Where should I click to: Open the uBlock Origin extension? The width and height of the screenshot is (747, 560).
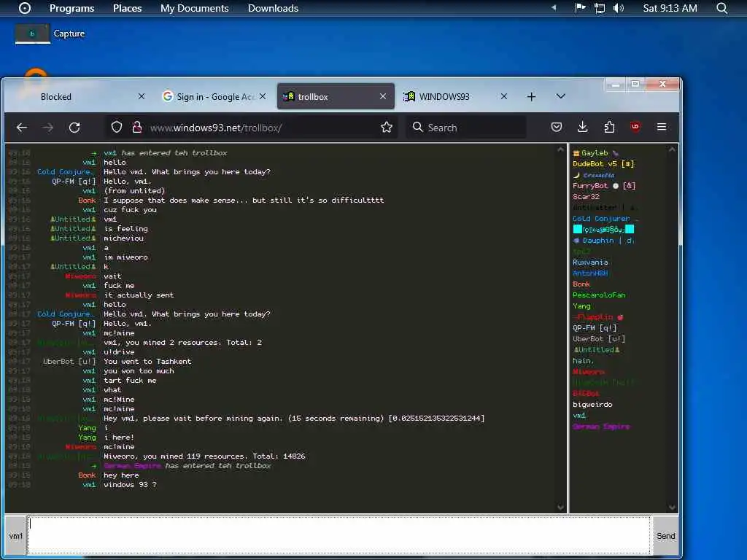click(x=635, y=127)
